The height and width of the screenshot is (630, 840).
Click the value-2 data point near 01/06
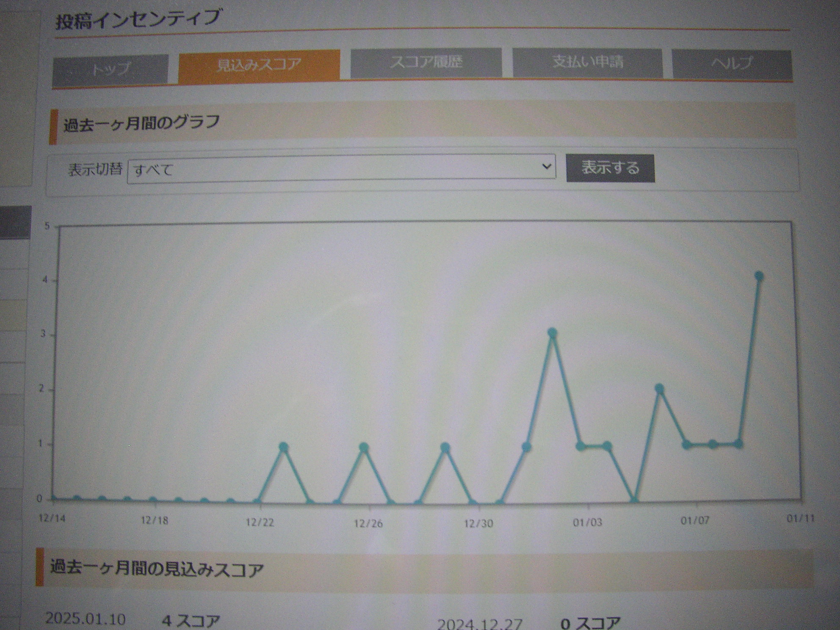click(659, 389)
